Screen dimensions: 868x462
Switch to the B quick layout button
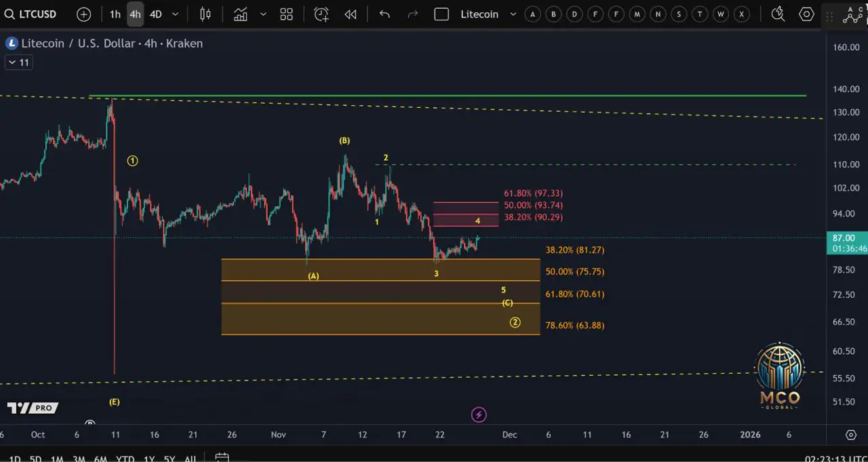click(554, 14)
